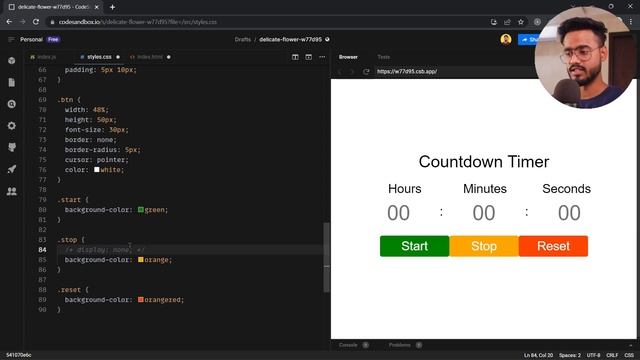Click the commented display: none line 84
Screen dimensions: 640x360
[x=104, y=249]
